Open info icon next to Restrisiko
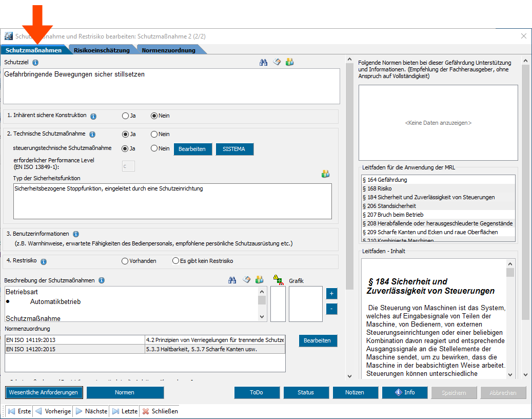This screenshot has width=532, height=419. coord(44,261)
